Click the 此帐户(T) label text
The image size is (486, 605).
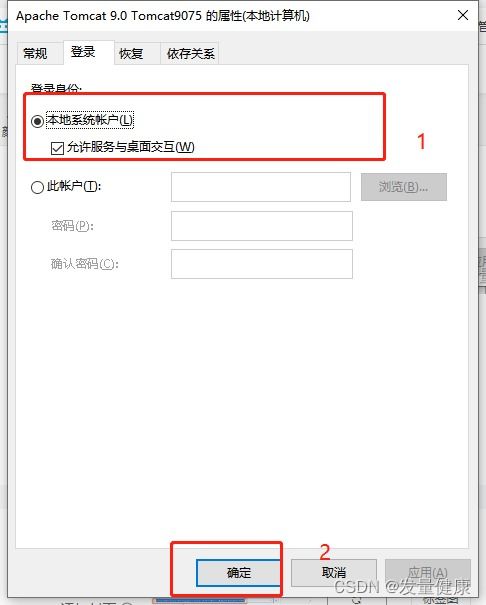(74, 186)
